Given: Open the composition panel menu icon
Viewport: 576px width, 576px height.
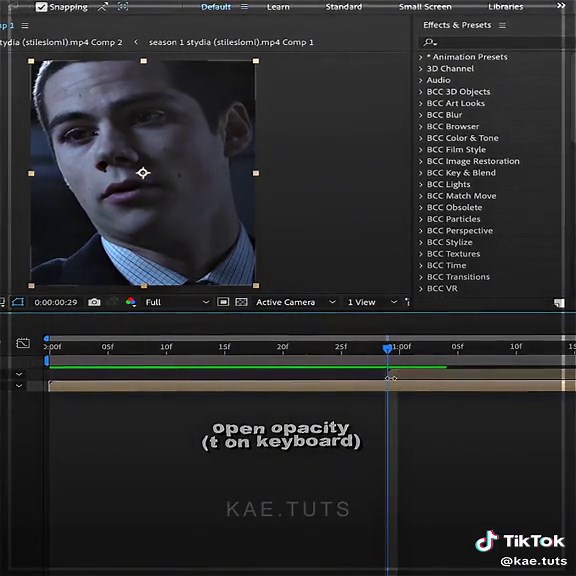Looking at the screenshot, I should click(25, 26).
